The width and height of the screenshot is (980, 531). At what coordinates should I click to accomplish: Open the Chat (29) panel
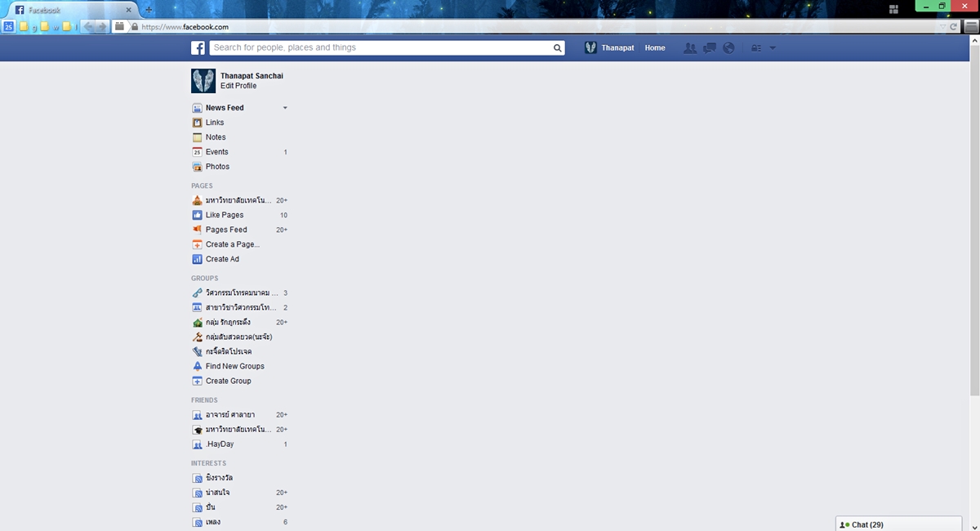(898, 524)
